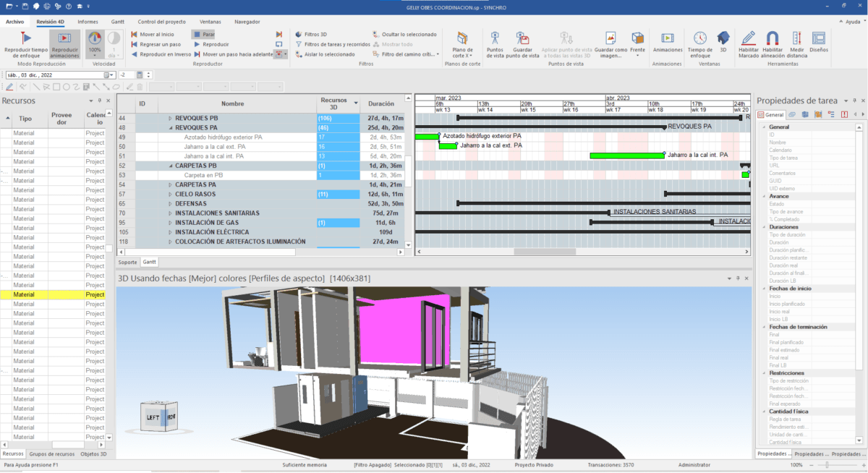Toggle Reproducir animaciones mode
This screenshot has height=473, width=868.
64,38
